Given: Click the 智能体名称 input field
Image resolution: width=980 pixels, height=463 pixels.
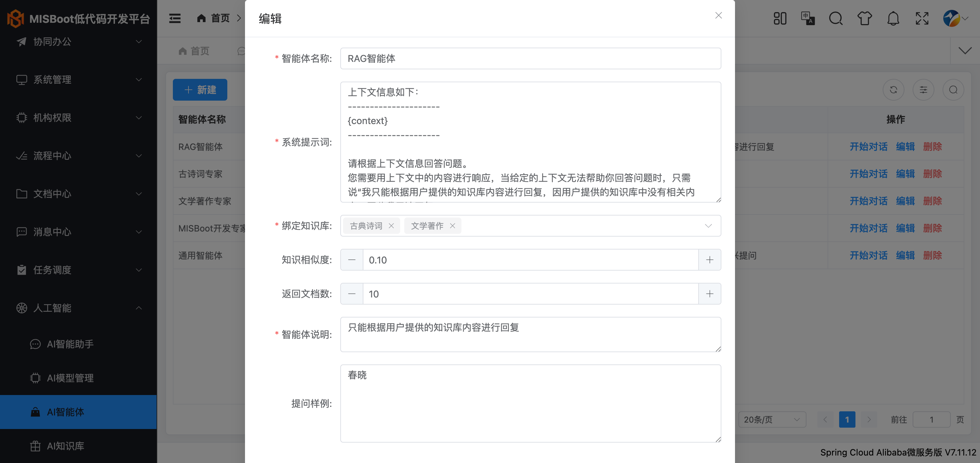Looking at the screenshot, I should (x=530, y=58).
